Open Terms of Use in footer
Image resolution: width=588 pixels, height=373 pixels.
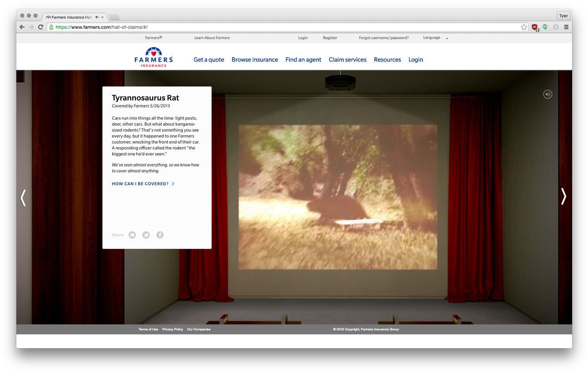click(x=148, y=329)
